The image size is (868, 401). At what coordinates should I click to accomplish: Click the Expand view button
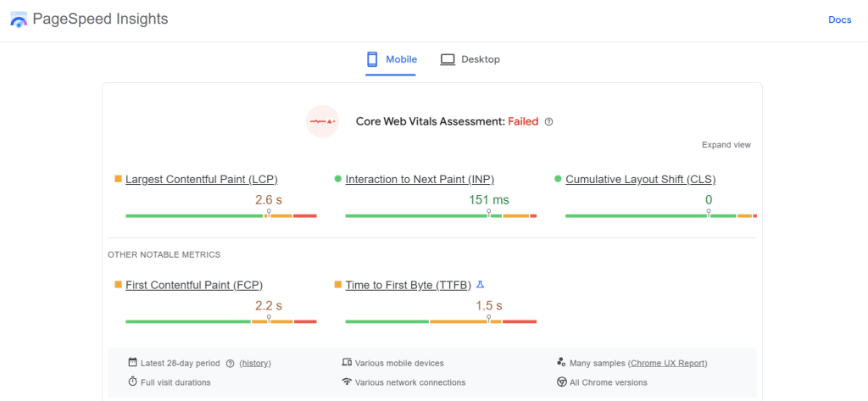click(726, 145)
